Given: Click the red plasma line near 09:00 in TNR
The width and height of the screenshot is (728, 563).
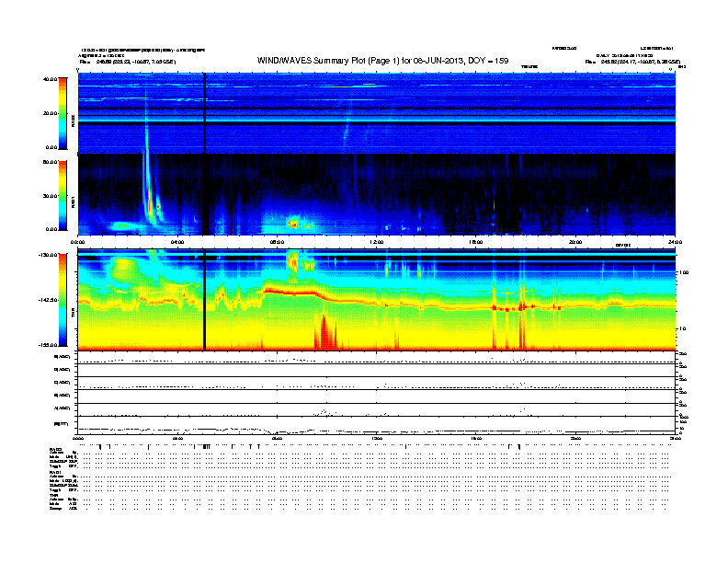Looking at the screenshot, I should point(292,293).
